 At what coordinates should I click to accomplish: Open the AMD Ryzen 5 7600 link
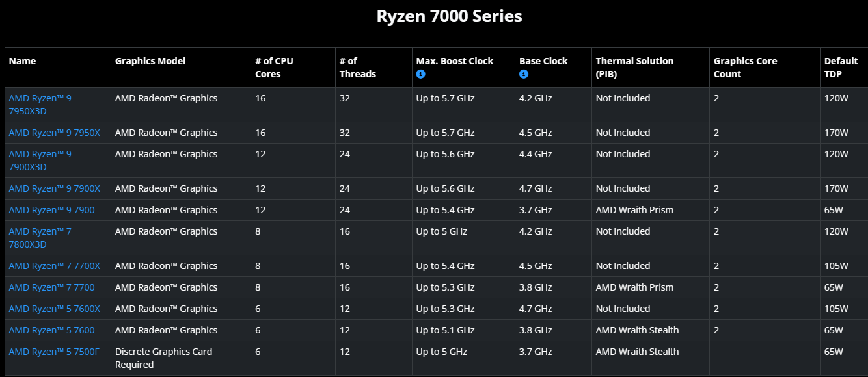click(x=51, y=330)
